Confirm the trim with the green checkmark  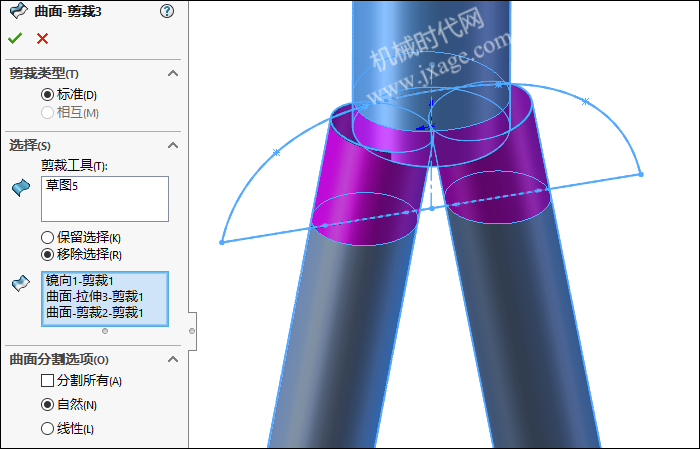(x=15, y=38)
